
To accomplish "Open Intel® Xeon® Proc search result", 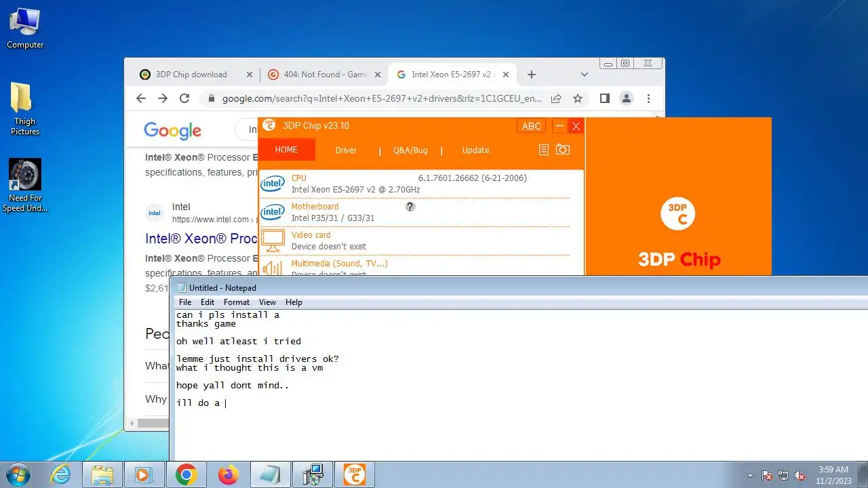I will 201,239.
